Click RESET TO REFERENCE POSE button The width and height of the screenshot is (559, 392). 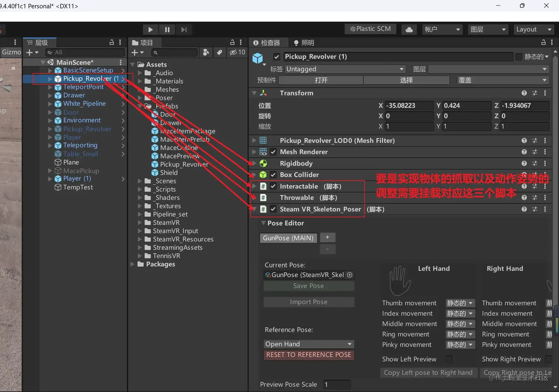pos(309,355)
